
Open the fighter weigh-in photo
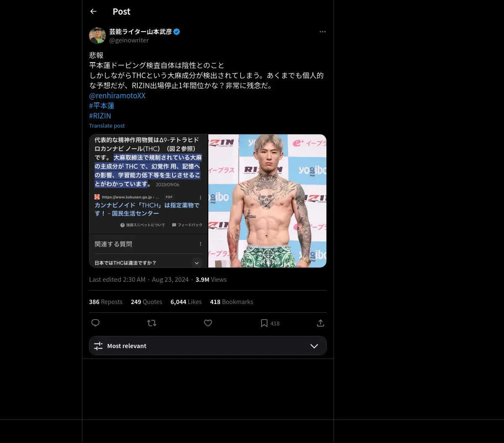click(x=268, y=201)
